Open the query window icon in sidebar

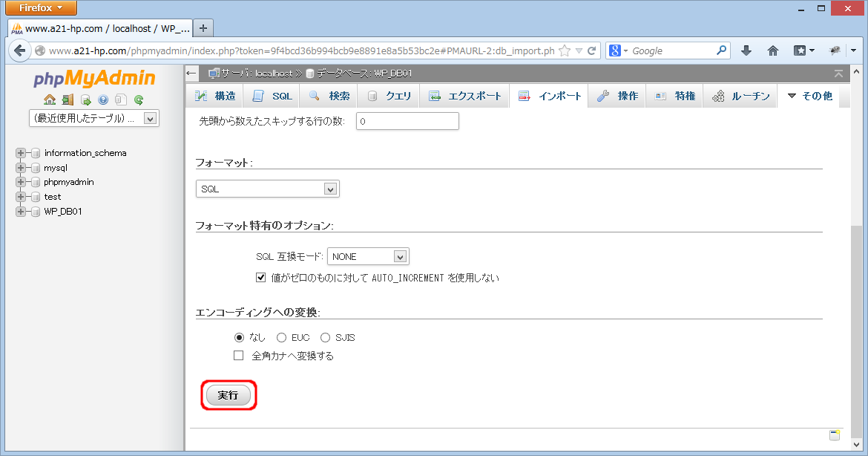[x=85, y=100]
